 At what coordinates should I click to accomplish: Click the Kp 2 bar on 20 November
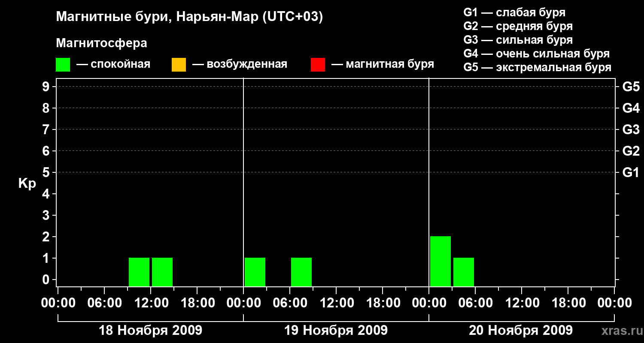click(x=440, y=261)
